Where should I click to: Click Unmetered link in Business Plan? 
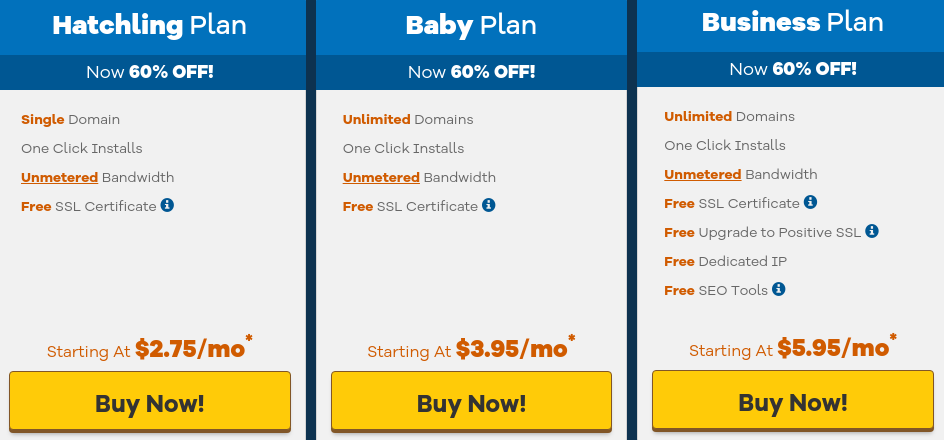[x=703, y=175]
